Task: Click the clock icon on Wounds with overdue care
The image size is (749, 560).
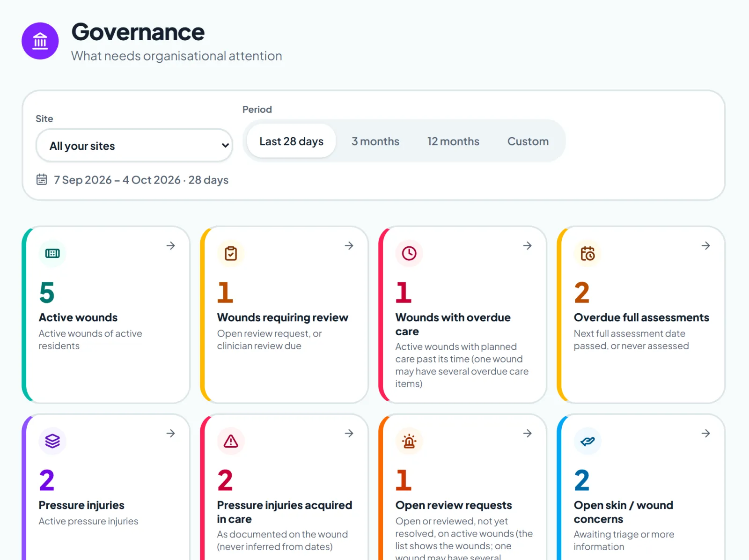Action: pyautogui.click(x=409, y=253)
